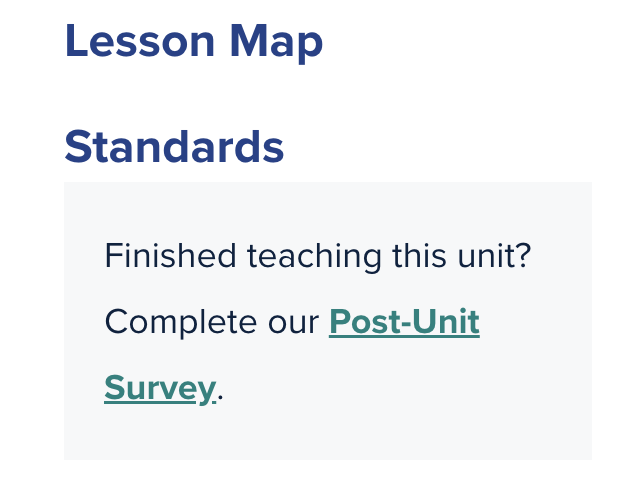Click the word "Finished" in the callout

[170, 257]
